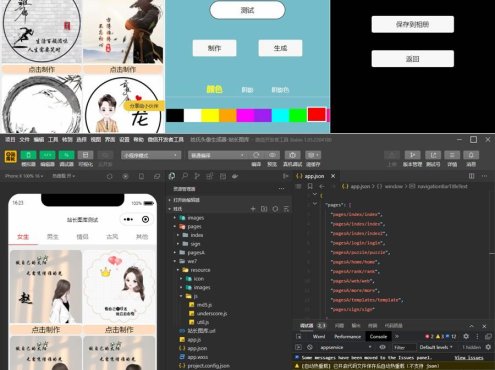
Task: Open the iPhone device model dropdown
Action: click(x=24, y=176)
